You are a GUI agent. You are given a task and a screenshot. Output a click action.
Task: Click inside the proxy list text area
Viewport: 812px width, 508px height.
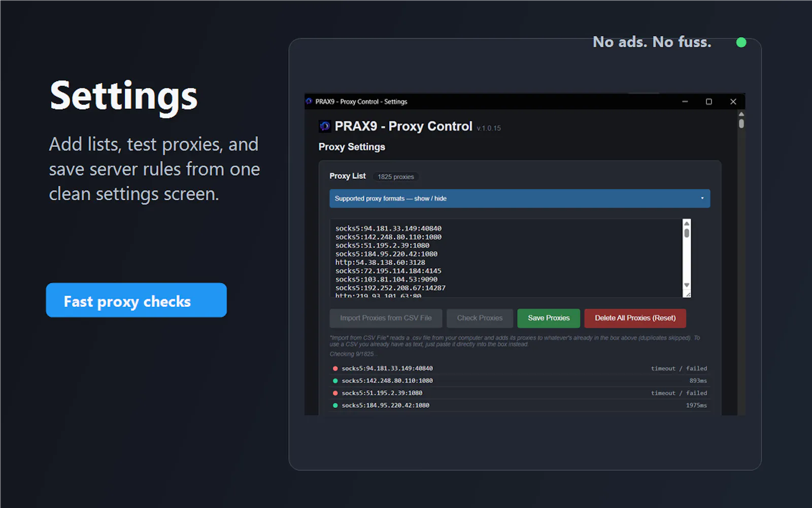(506, 258)
